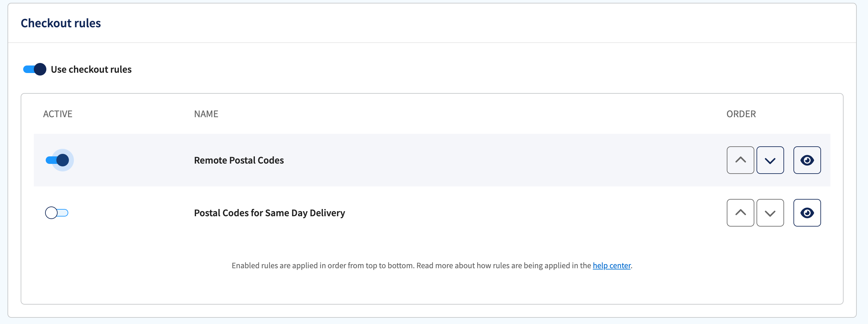
Task: Move Remote Postal Codes rule down
Action: tap(770, 160)
